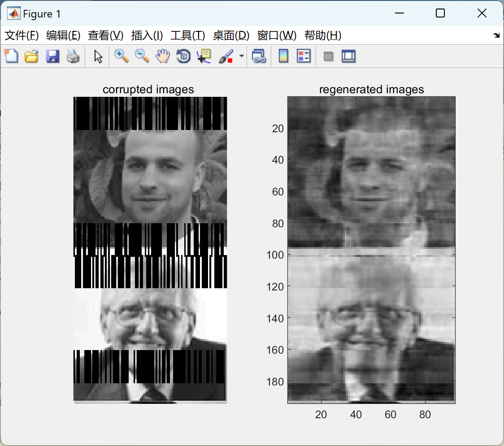Click the MATLAB logo in title bar

(x=14, y=13)
